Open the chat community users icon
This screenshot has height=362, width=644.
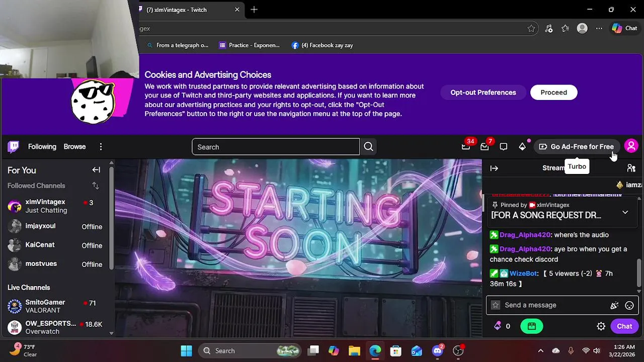click(631, 168)
